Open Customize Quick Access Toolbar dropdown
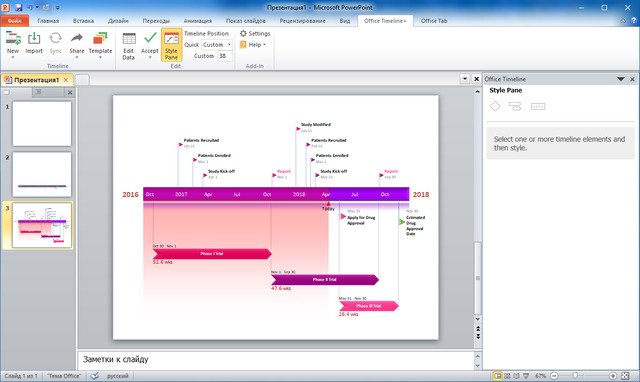Viewport: 640px width, 382px height. tap(58, 7)
